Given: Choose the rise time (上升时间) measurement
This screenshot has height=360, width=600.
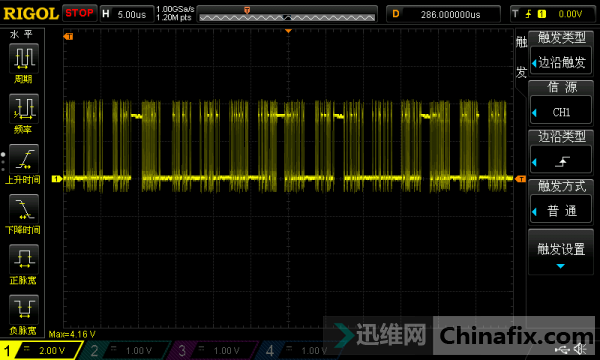Looking at the screenshot, I should click(x=24, y=159).
